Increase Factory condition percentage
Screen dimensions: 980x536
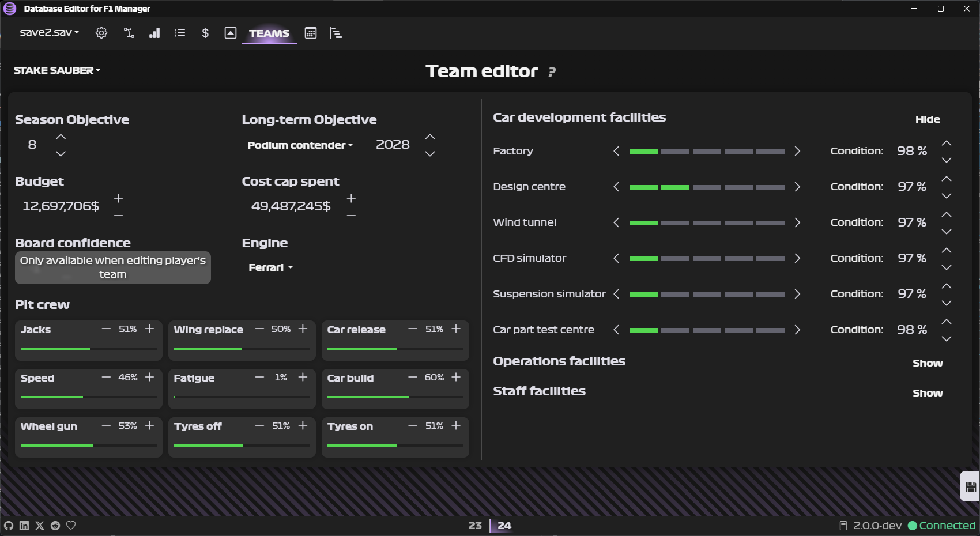[947, 143]
